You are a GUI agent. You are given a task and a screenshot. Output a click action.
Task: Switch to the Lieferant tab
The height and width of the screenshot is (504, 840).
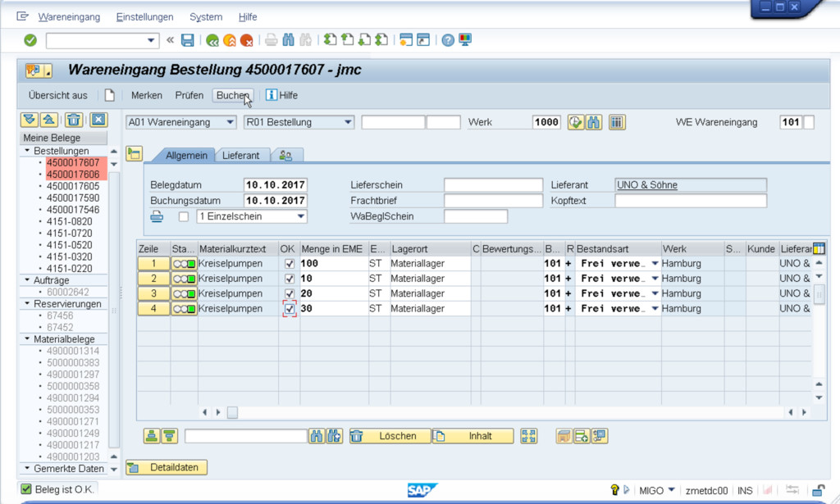tap(241, 155)
